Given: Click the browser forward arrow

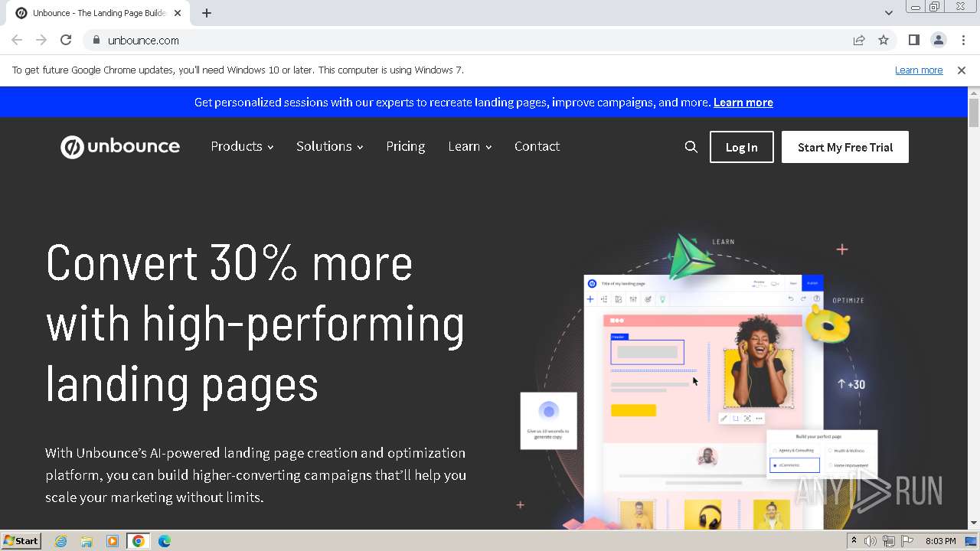Looking at the screenshot, I should 41,40.
